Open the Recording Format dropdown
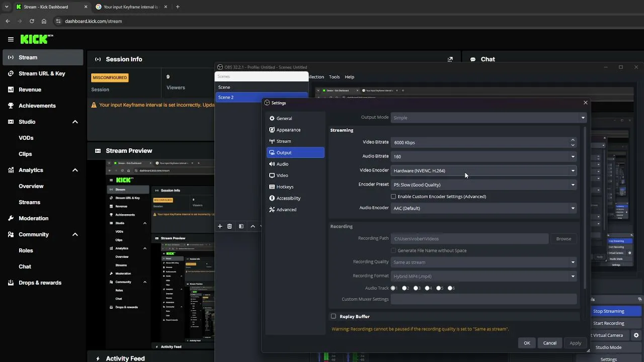The height and width of the screenshot is (362, 644). (484, 276)
